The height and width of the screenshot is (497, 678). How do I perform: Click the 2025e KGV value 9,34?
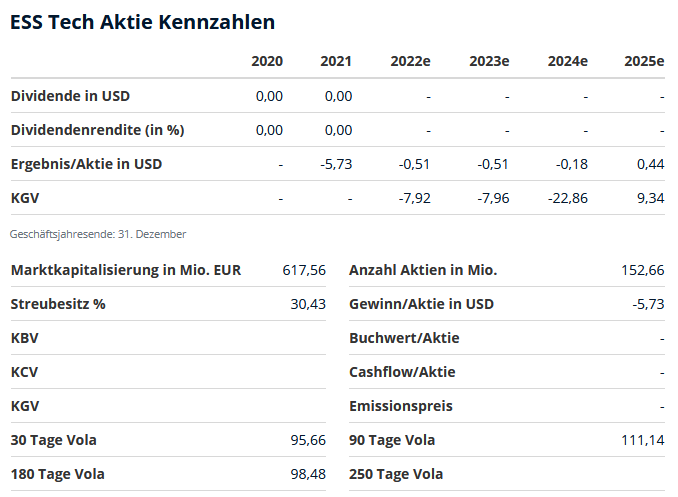pyautogui.click(x=650, y=198)
